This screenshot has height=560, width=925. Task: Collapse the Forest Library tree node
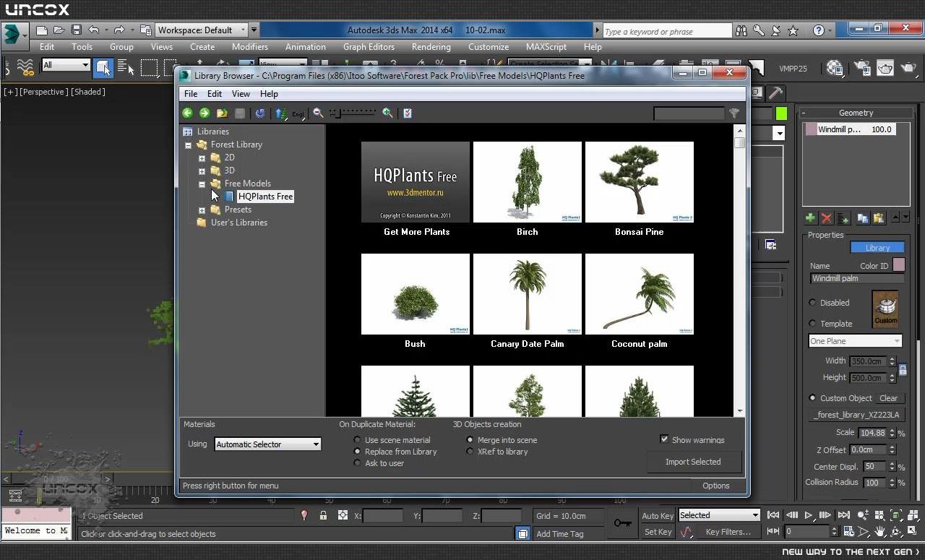[189, 145]
